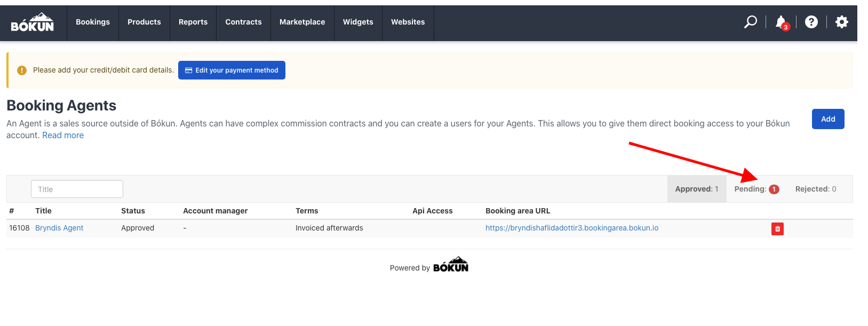Click the Api Access column header
Screen dimensions: 868x326
(433, 211)
